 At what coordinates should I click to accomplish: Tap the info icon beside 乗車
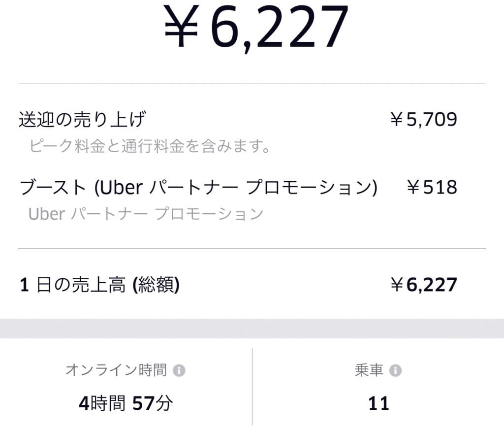(x=395, y=370)
